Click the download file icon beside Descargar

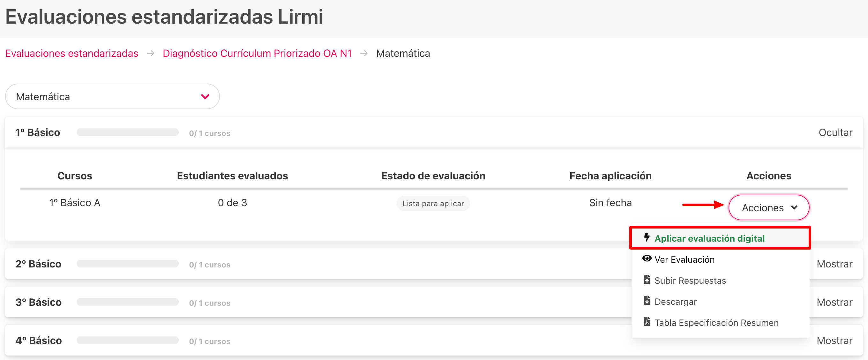[647, 300]
